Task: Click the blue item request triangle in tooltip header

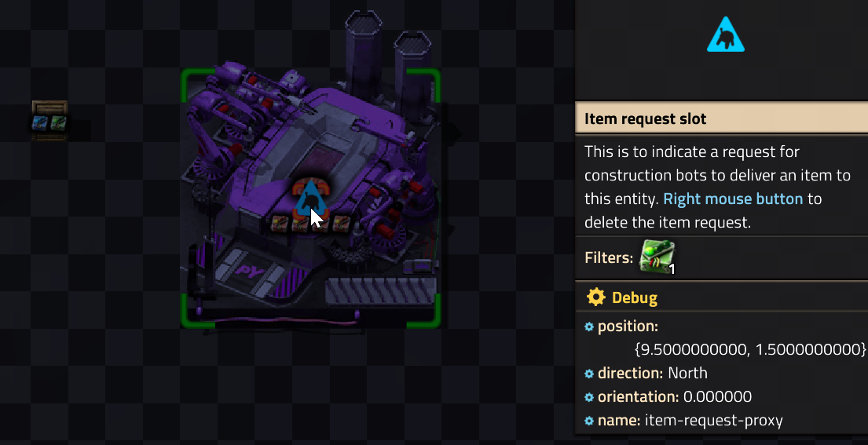Action: click(x=725, y=35)
